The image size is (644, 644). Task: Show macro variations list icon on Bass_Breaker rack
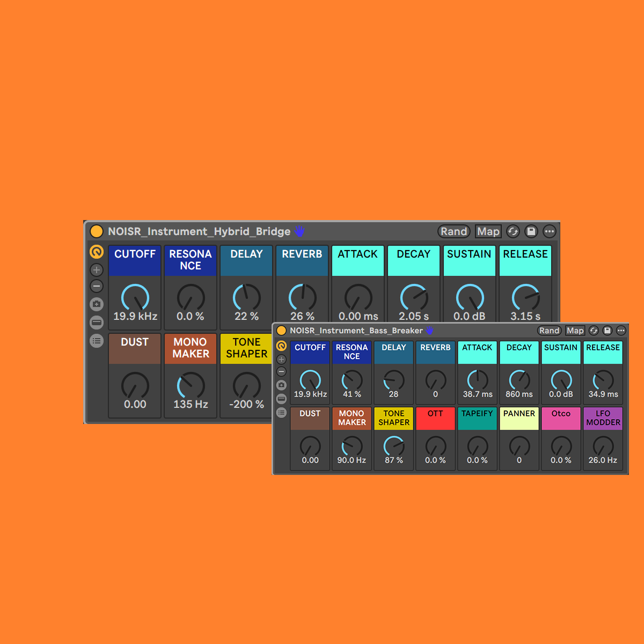281,413
